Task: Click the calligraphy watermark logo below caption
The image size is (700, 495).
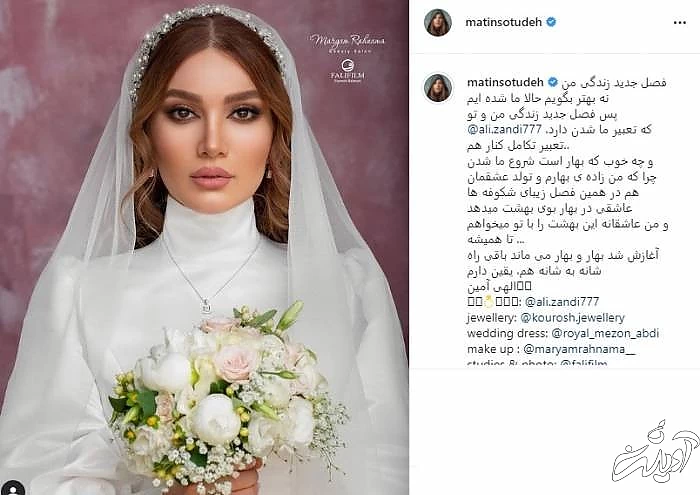Action: 655,451
